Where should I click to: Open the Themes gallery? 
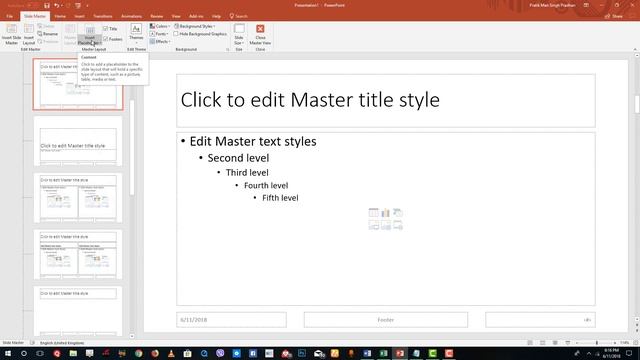pyautogui.click(x=136, y=33)
